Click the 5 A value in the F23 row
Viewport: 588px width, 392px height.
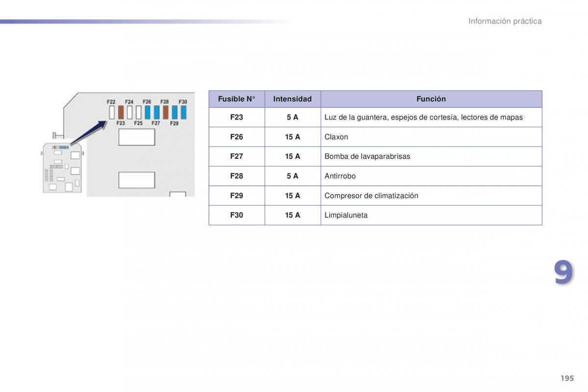(293, 117)
